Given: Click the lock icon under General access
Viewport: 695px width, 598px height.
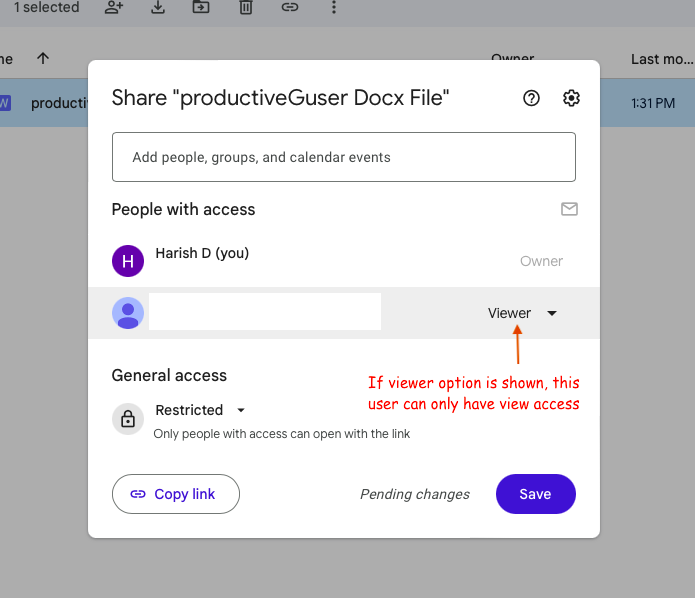Looking at the screenshot, I should pos(128,420).
